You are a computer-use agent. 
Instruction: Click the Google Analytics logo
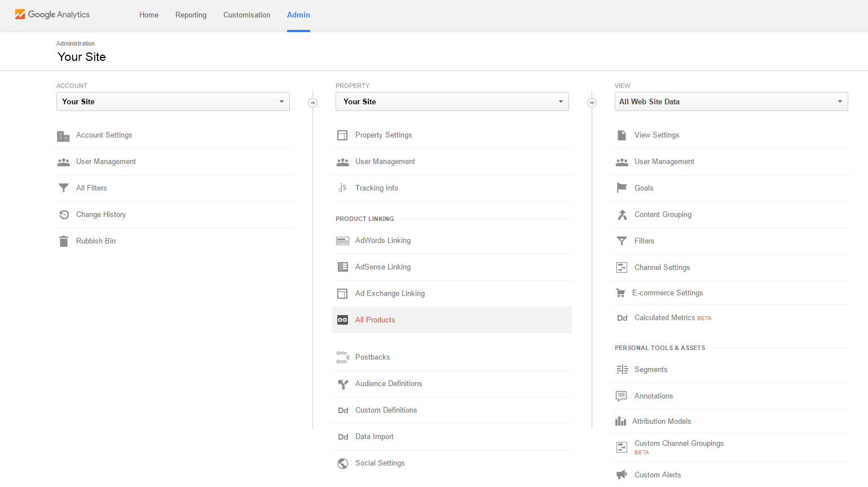tap(52, 14)
